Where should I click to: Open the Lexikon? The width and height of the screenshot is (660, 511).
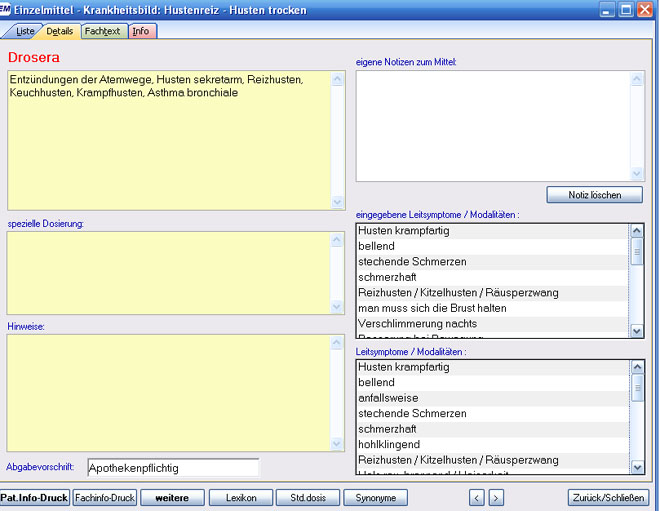point(241,498)
